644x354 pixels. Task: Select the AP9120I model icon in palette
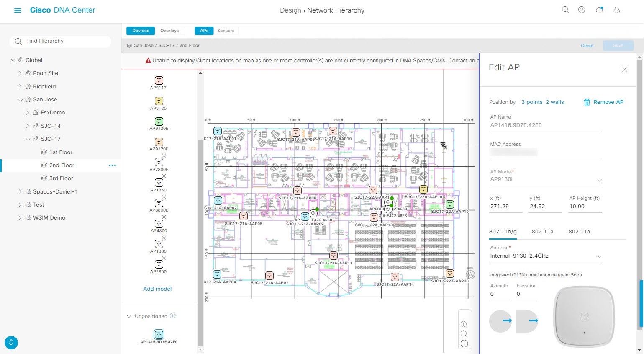159,101
